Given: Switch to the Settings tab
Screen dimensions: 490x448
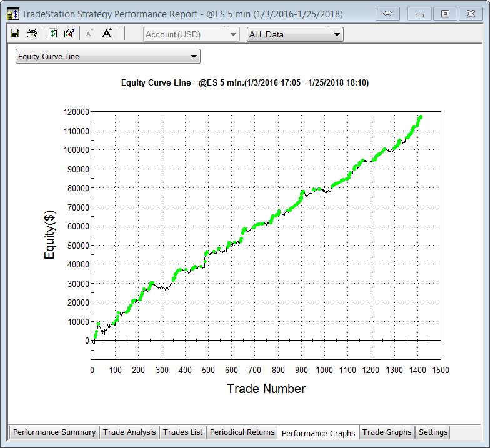Looking at the screenshot, I should [433, 432].
